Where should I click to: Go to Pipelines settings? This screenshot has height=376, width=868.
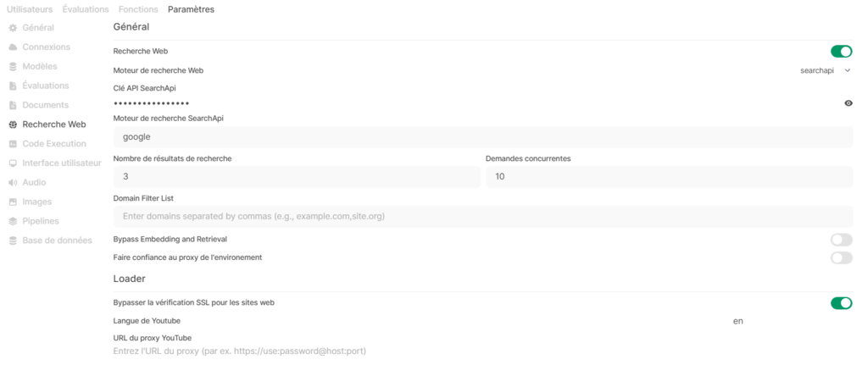coord(41,221)
